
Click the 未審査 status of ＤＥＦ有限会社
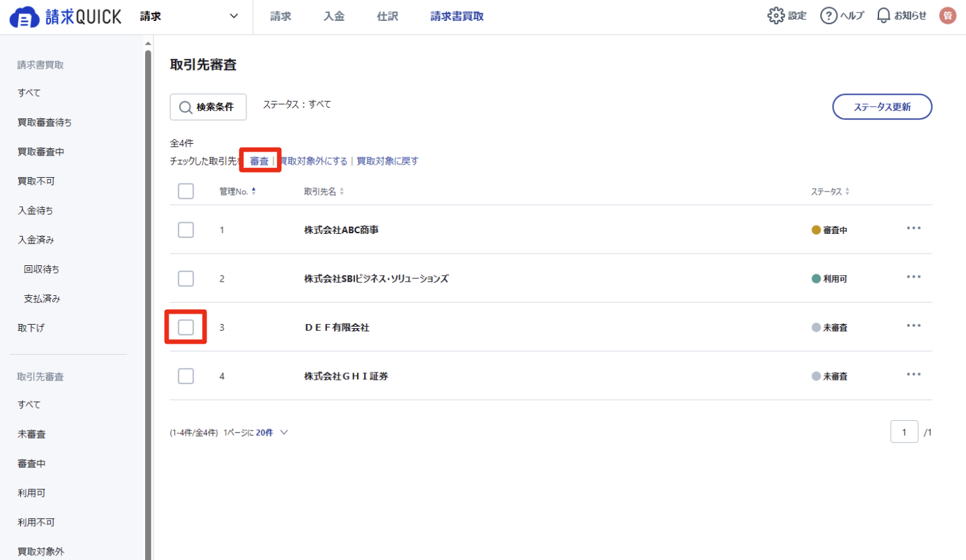829,327
